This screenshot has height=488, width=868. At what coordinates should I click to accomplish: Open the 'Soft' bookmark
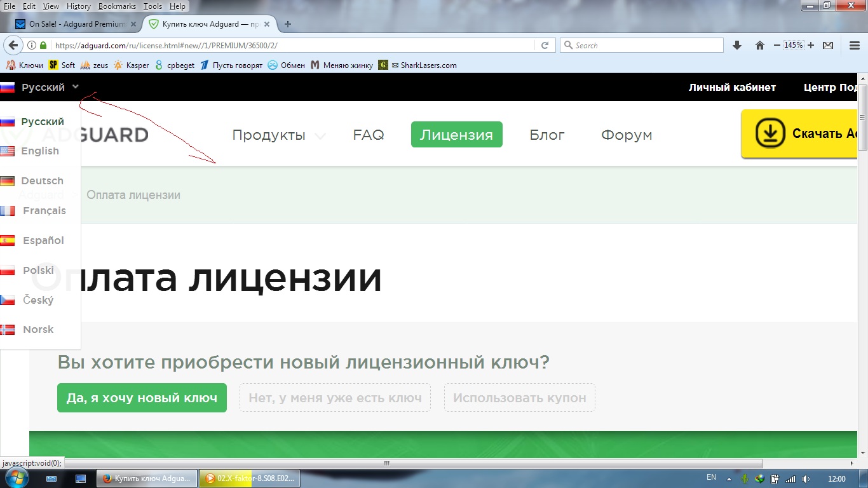(62, 65)
